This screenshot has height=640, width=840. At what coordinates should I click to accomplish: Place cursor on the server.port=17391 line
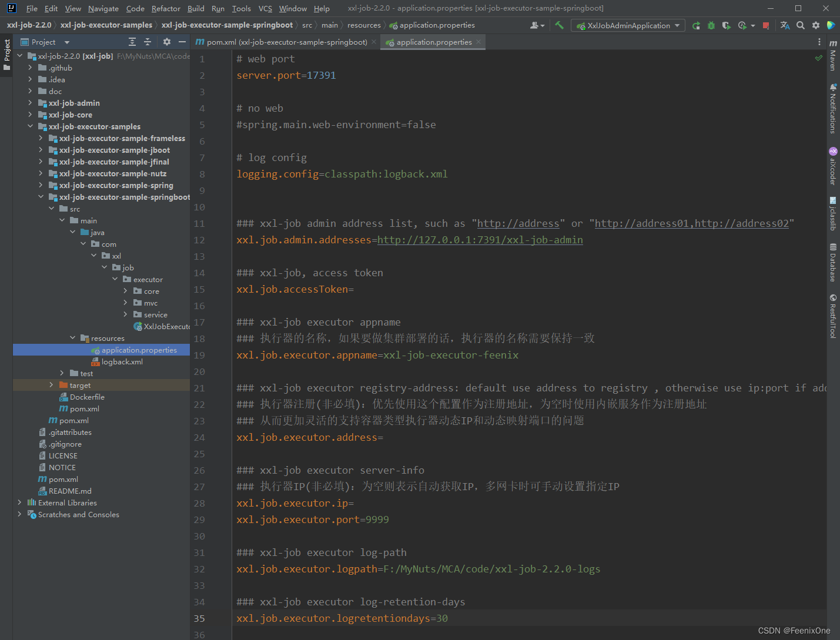tap(286, 75)
